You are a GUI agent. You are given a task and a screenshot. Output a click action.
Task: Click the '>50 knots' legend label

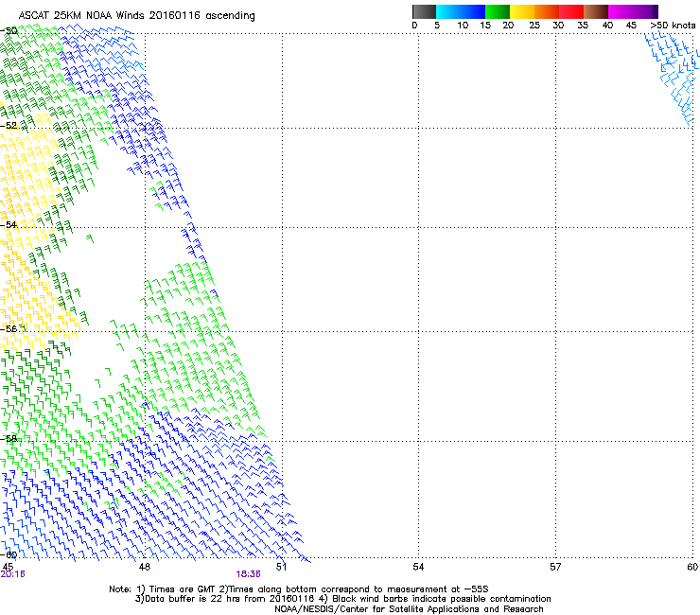(x=673, y=26)
